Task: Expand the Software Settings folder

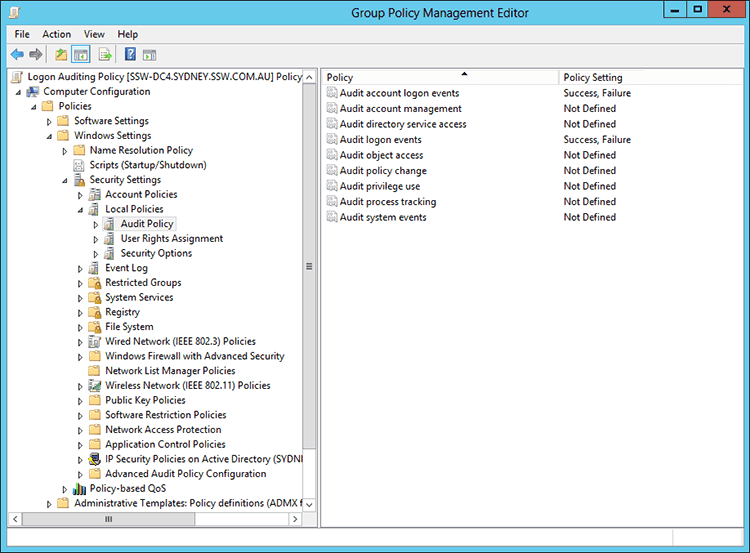Action: point(50,121)
